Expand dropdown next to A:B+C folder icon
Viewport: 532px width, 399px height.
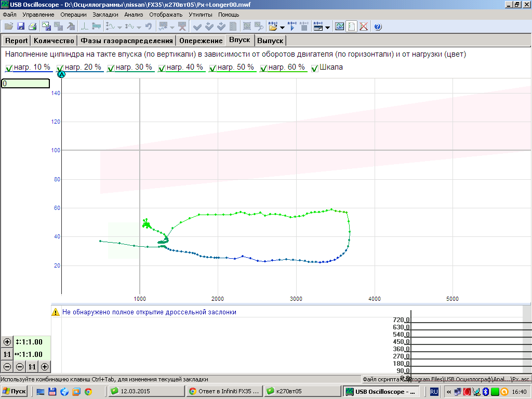click(x=282, y=27)
